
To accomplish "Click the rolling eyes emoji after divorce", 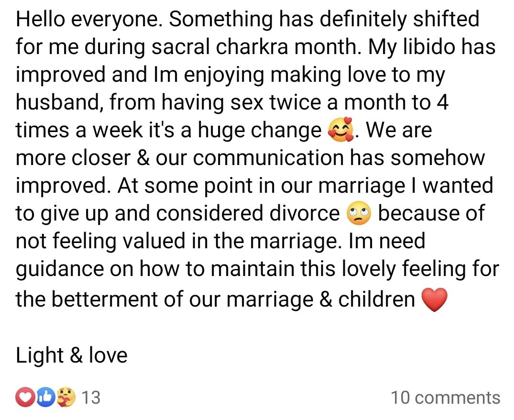I will pyautogui.click(x=359, y=214).
